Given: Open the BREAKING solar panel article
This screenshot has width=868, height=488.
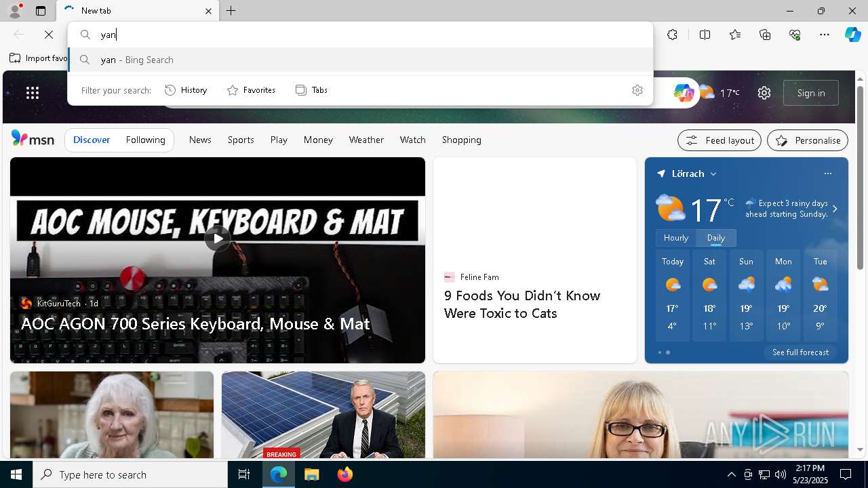Looking at the screenshot, I should [x=323, y=415].
